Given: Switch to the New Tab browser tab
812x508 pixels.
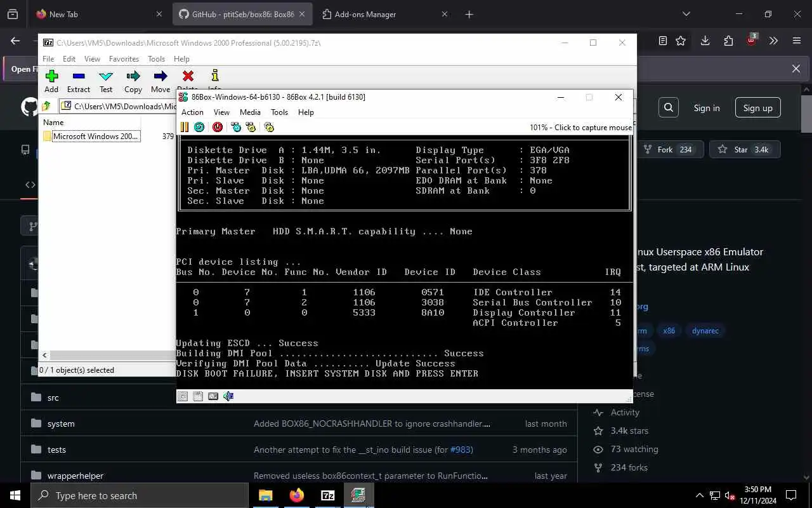Looking at the screenshot, I should click(x=99, y=14).
